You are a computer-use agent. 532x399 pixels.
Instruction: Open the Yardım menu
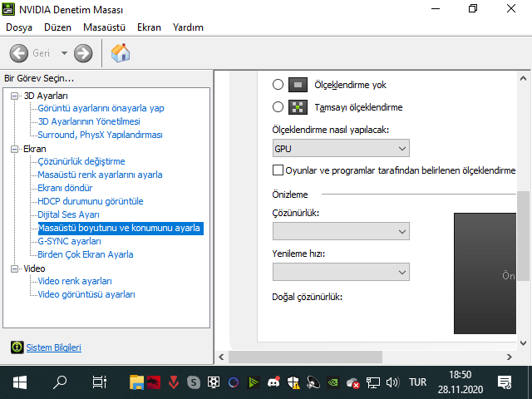188,27
